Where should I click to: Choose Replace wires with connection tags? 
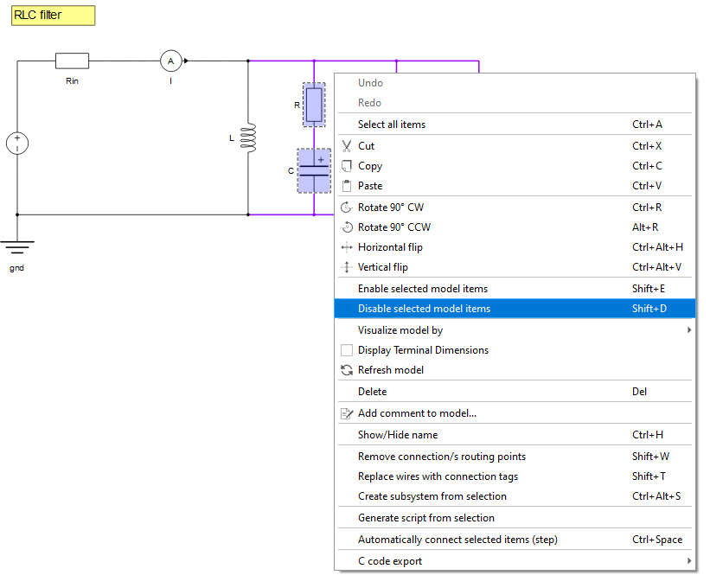pos(438,476)
